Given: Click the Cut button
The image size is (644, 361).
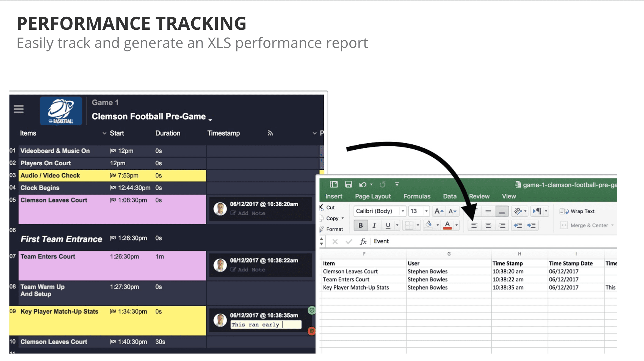Looking at the screenshot, I should (x=327, y=207).
